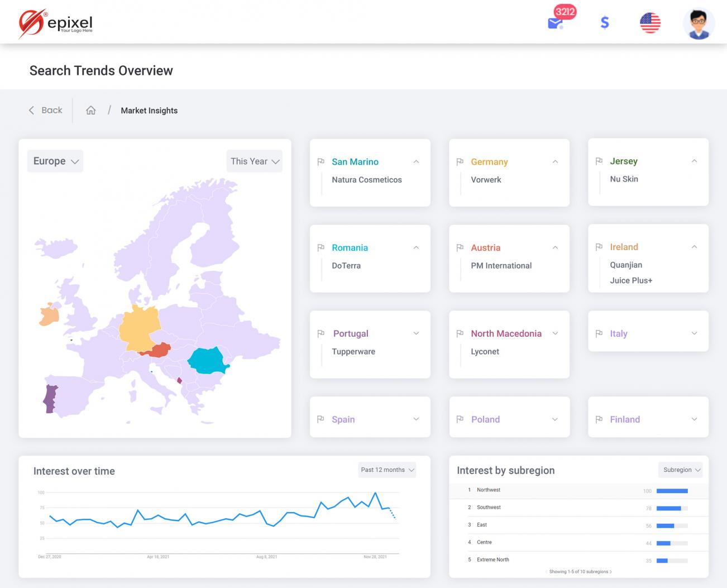Image resolution: width=727 pixels, height=588 pixels.
Task: Click the flag icon beside San Marino
Action: 321,162
